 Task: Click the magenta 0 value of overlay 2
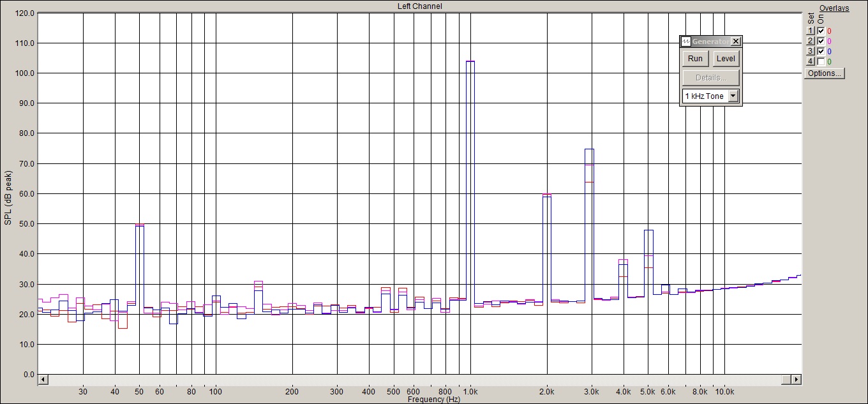[x=829, y=41]
